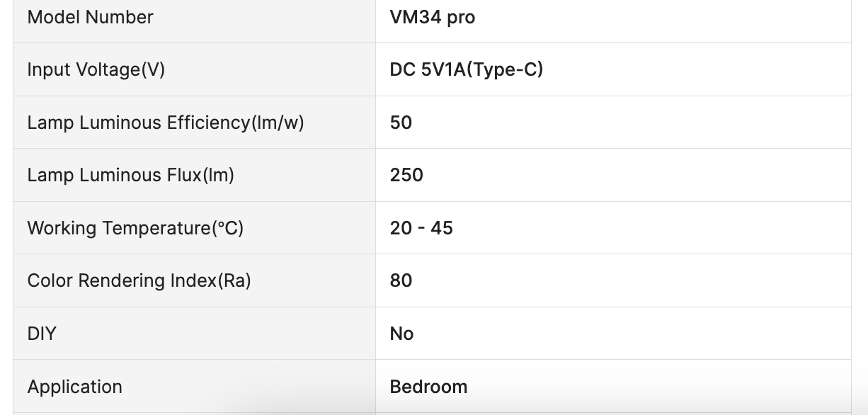This screenshot has width=868, height=415.
Task: Select the luminous flux value 250
Action: tap(406, 175)
